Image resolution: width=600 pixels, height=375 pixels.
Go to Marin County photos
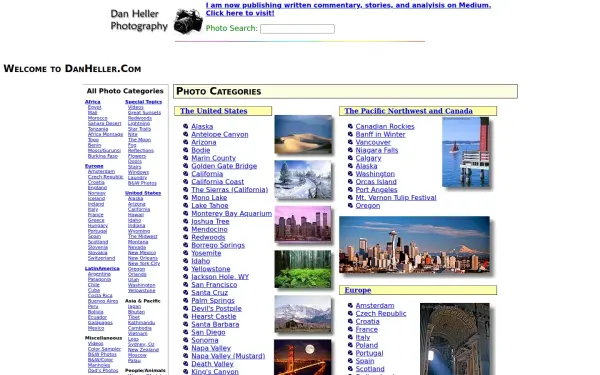pyautogui.click(x=214, y=158)
